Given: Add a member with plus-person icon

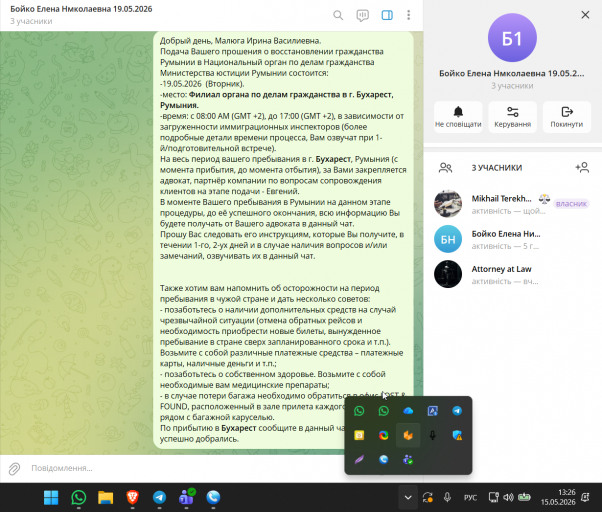Looking at the screenshot, I should [582, 167].
